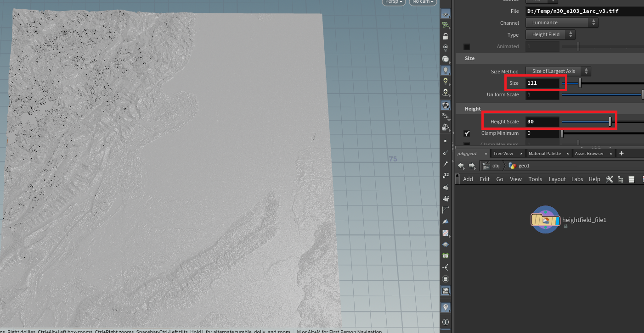The image size is (644, 333).
Task: Click the display primitive hulls curve icon
Action: (x=445, y=210)
